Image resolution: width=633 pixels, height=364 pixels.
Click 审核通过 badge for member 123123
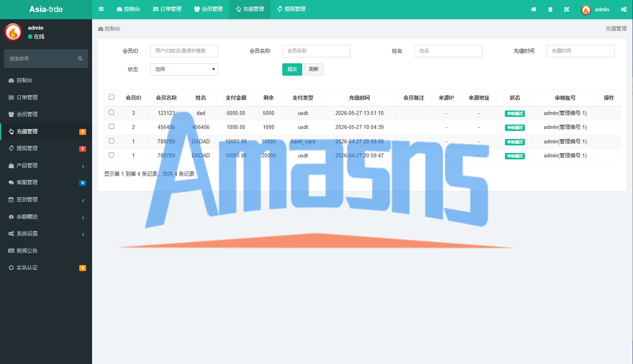515,113
